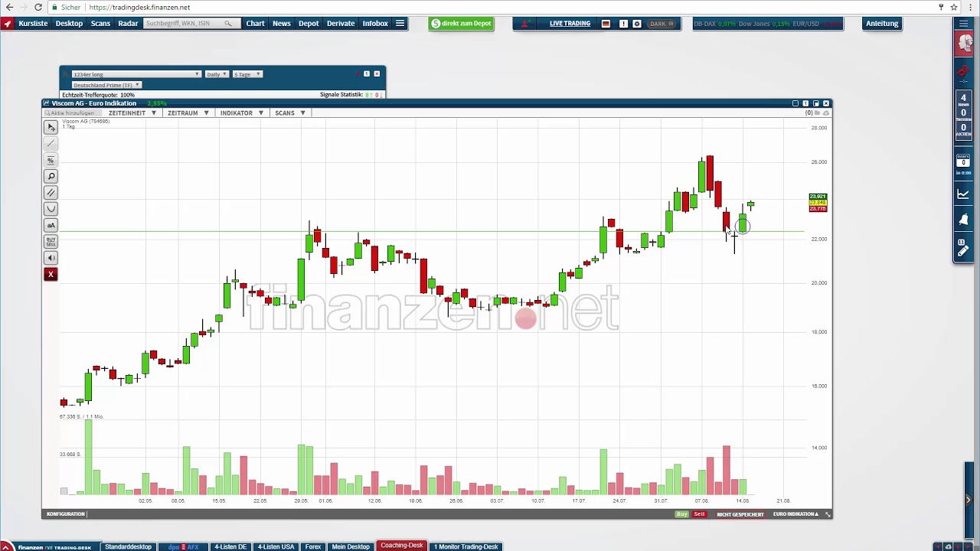Click the 'direkt zum Depot' button
Screen dimensions: 980x551
461,24
